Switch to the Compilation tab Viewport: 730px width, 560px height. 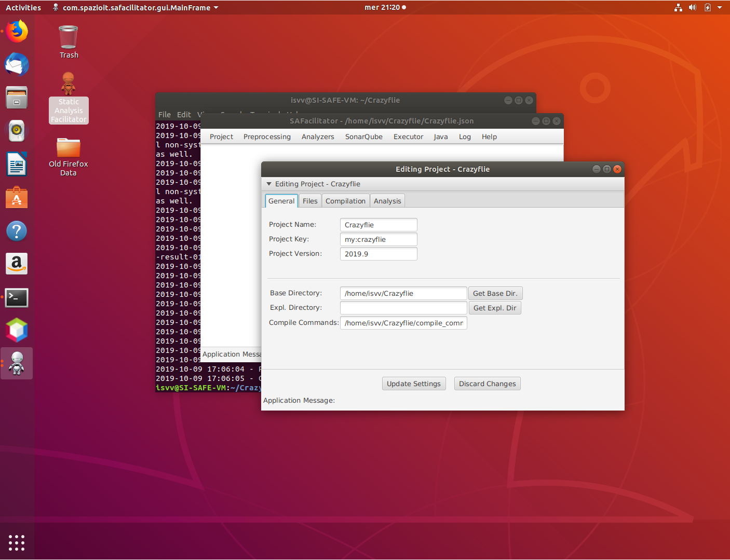(x=345, y=201)
